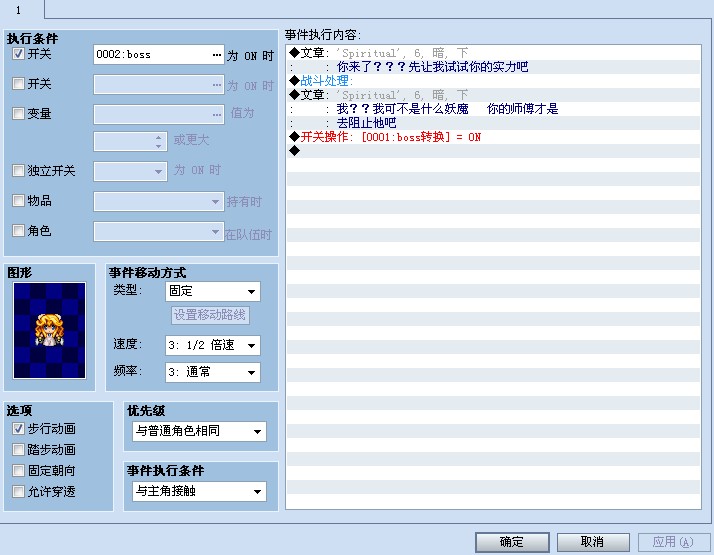Enable the 变量 condition checkbox
Screen dimensions: 714x555
tap(18, 113)
